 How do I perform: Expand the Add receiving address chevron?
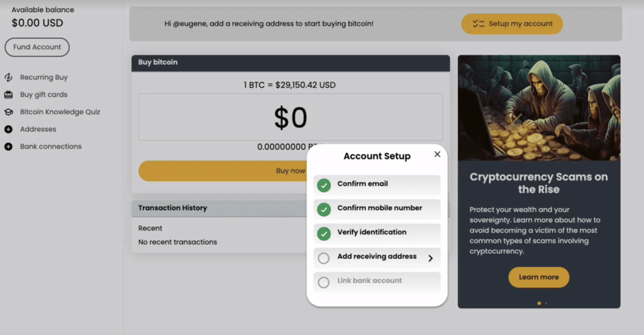point(431,258)
